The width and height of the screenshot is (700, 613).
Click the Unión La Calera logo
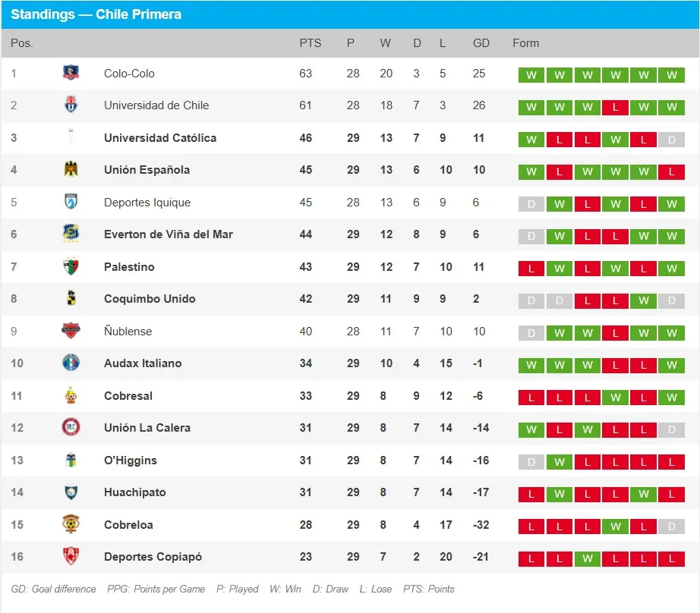[71, 428]
